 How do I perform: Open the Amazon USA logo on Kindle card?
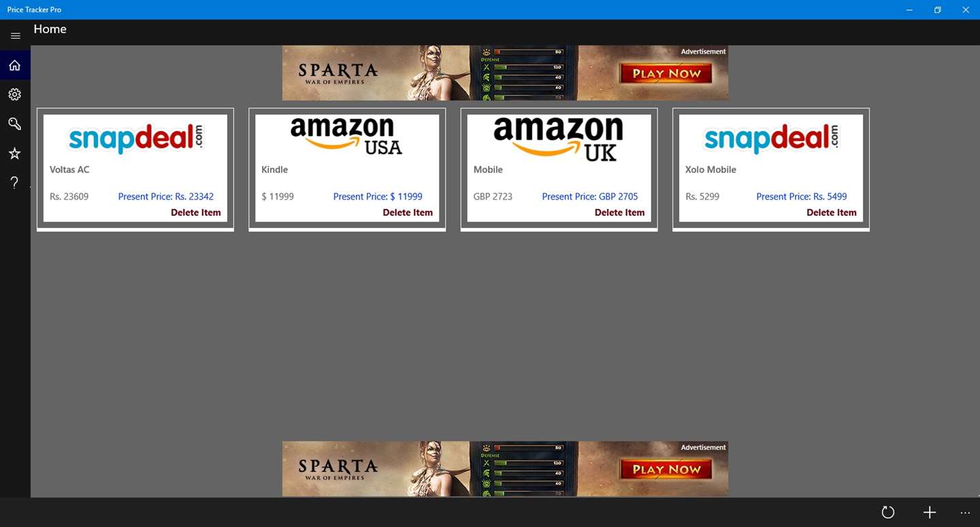click(346, 137)
